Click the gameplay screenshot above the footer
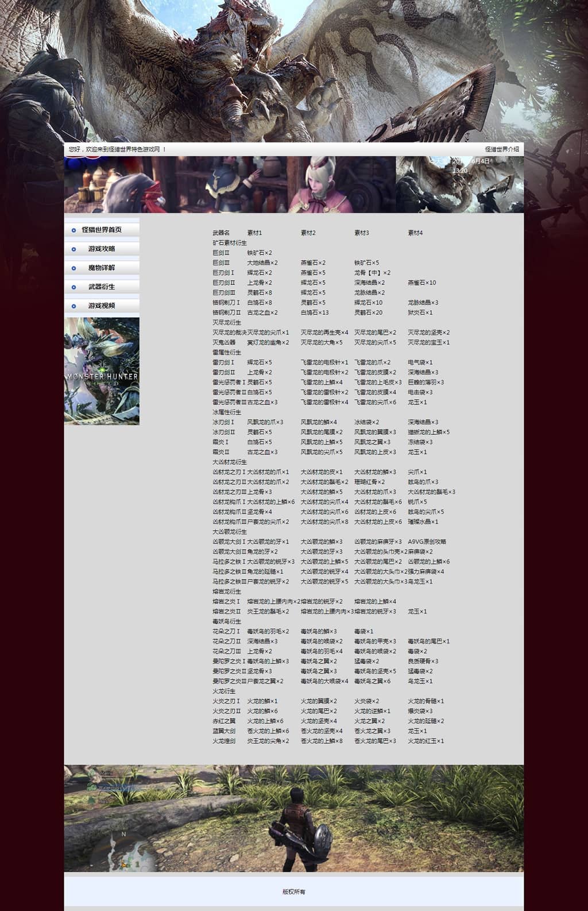588x911 pixels. (294, 818)
